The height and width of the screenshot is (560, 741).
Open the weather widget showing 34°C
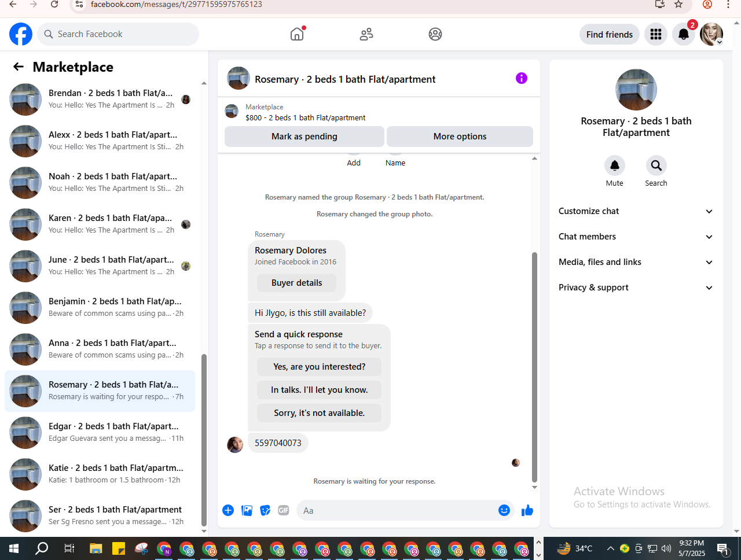pyautogui.click(x=575, y=548)
